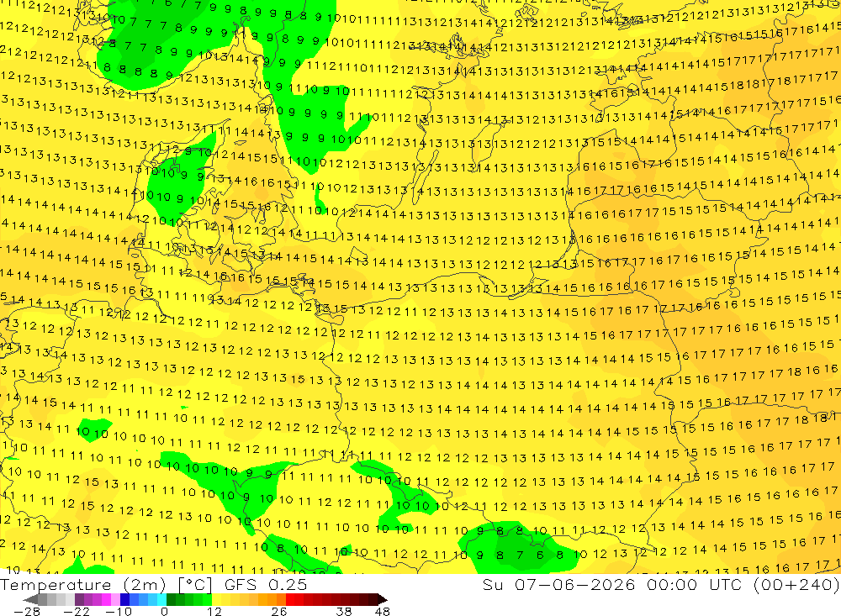The width and height of the screenshot is (841, 616).
Task: Click the -22 legend scale value
Action: click(x=77, y=611)
